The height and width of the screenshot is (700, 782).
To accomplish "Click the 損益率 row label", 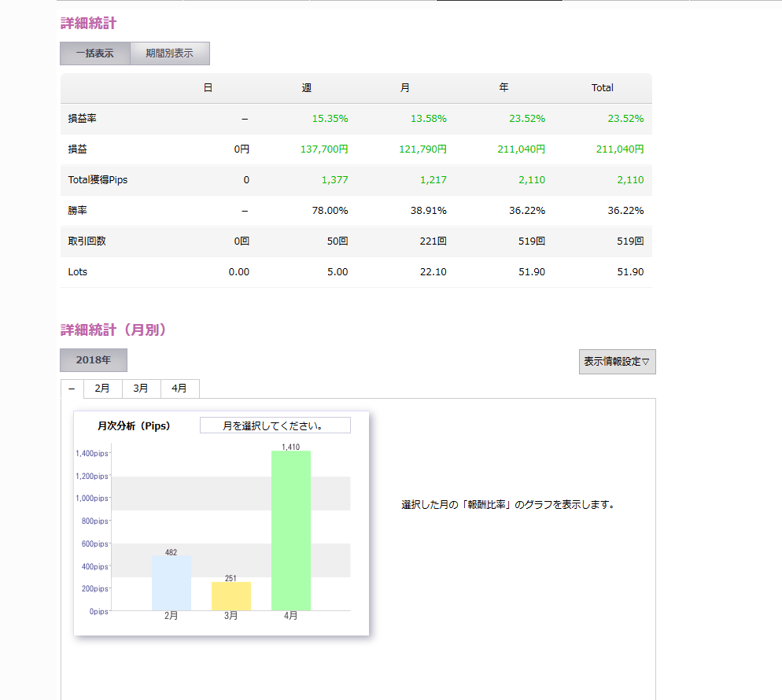I will point(83,119).
